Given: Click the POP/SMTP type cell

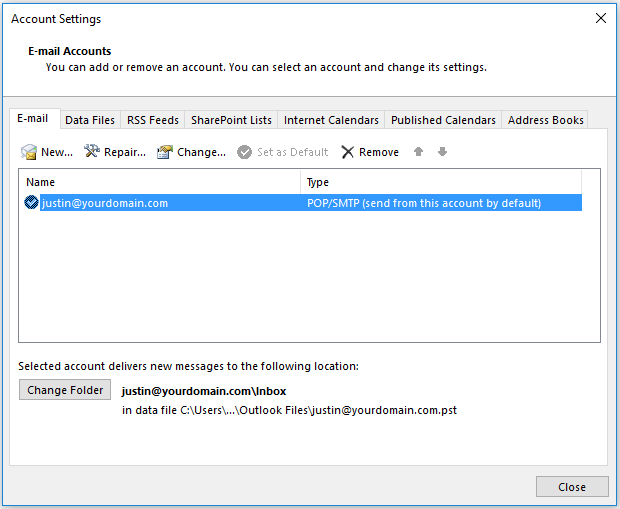Looking at the screenshot, I should click(423, 203).
